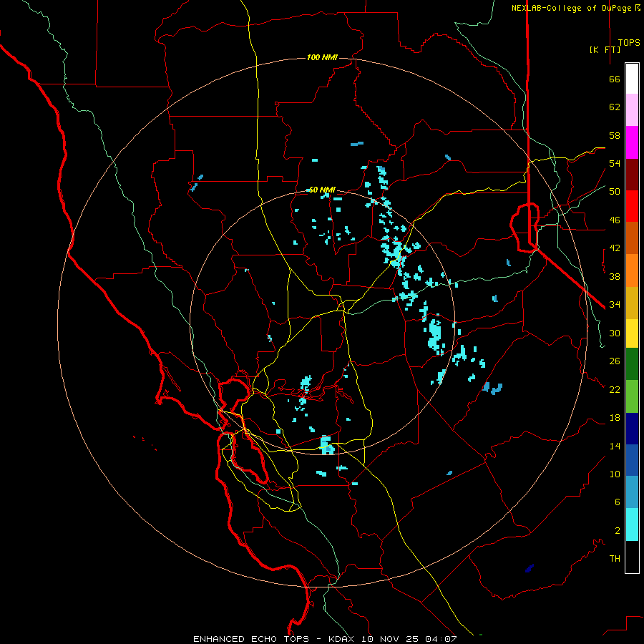Click the "TOPS" legend title
Screen dimensions: 644x644
[x=629, y=42]
